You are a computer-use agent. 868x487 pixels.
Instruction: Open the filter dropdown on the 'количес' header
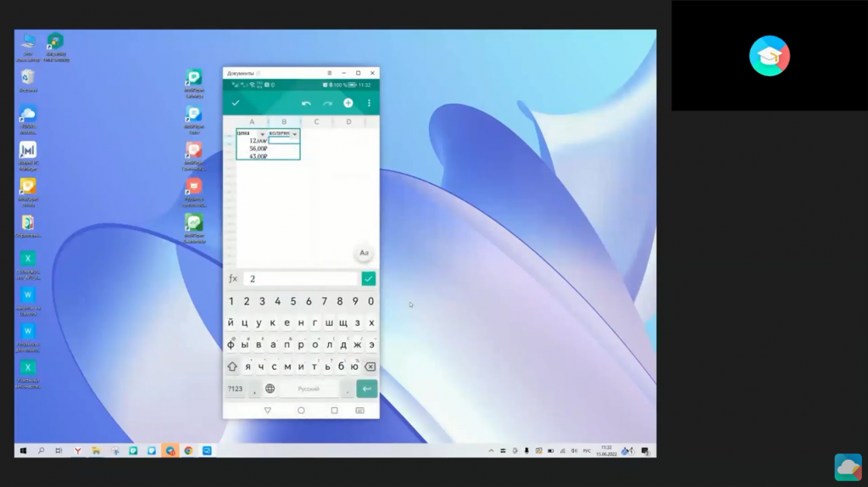(295, 134)
